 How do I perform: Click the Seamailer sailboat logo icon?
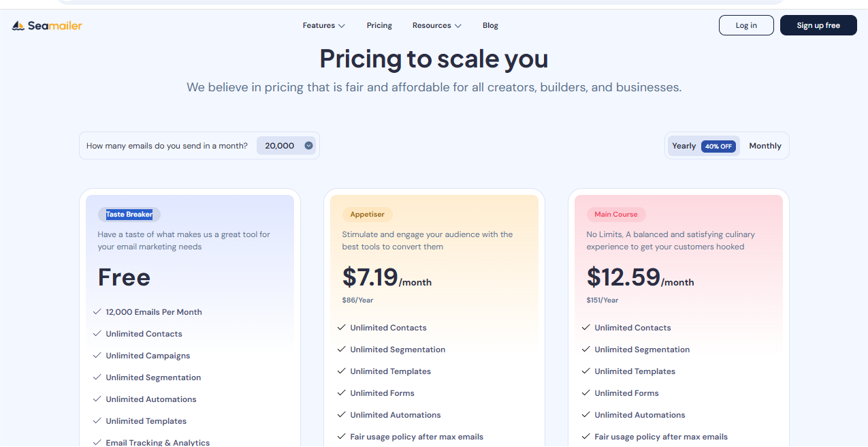[18, 26]
